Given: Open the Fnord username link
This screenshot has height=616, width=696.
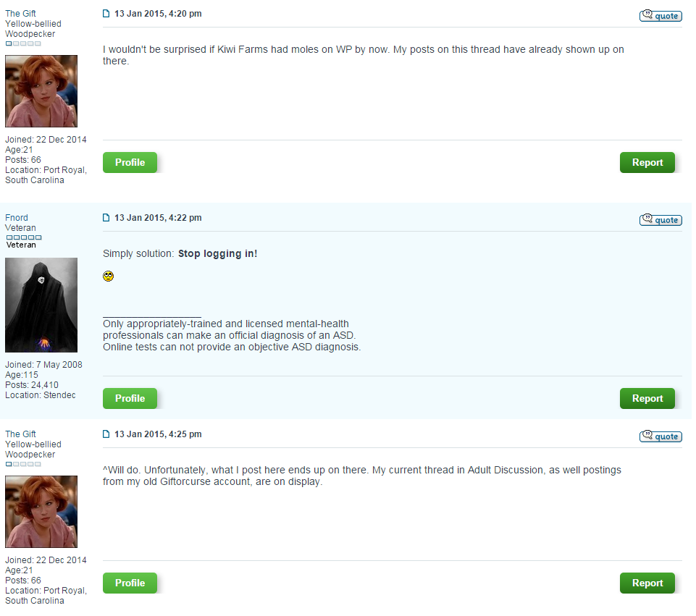Looking at the screenshot, I should (17, 218).
